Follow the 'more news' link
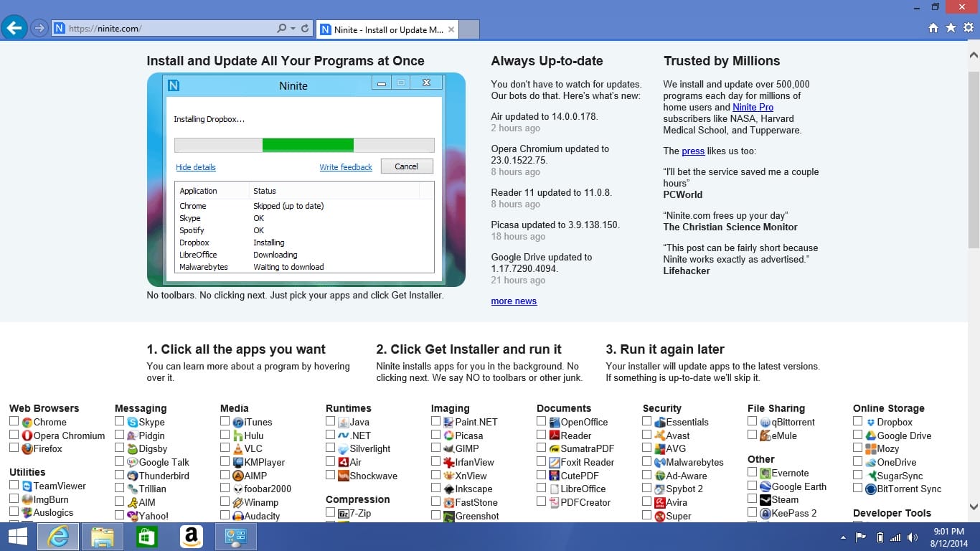 [x=514, y=301]
